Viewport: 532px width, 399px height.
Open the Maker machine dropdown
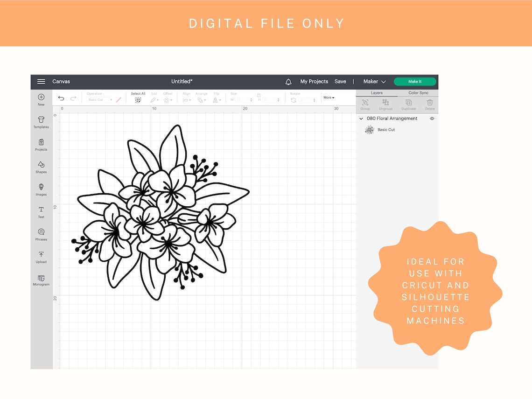coord(374,81)
